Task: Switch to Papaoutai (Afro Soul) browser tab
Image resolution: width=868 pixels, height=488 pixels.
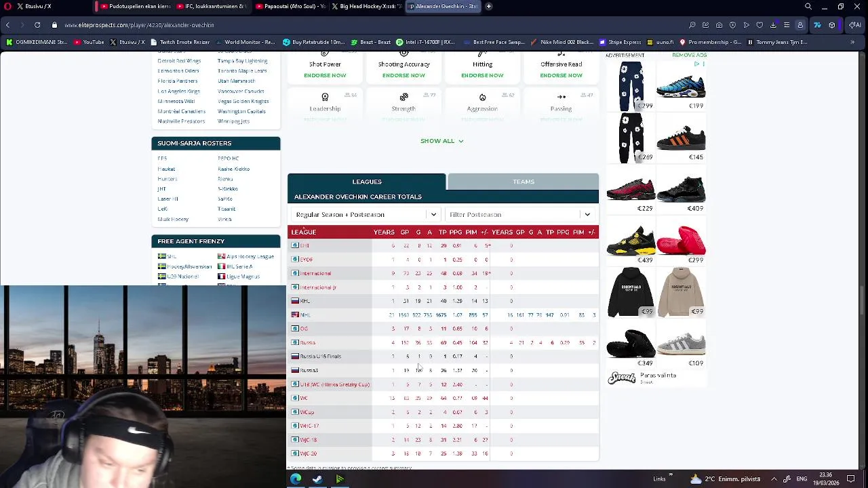Action: (290, 6)
